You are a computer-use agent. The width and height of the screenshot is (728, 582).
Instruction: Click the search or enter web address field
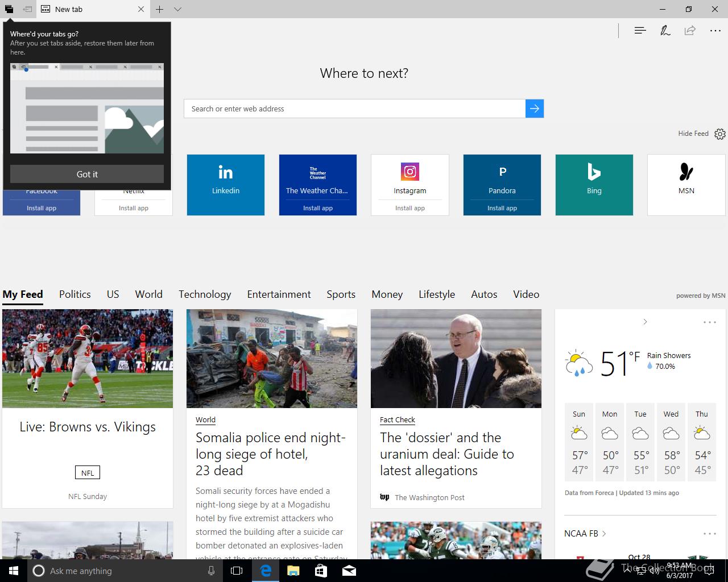pos(354,109)
